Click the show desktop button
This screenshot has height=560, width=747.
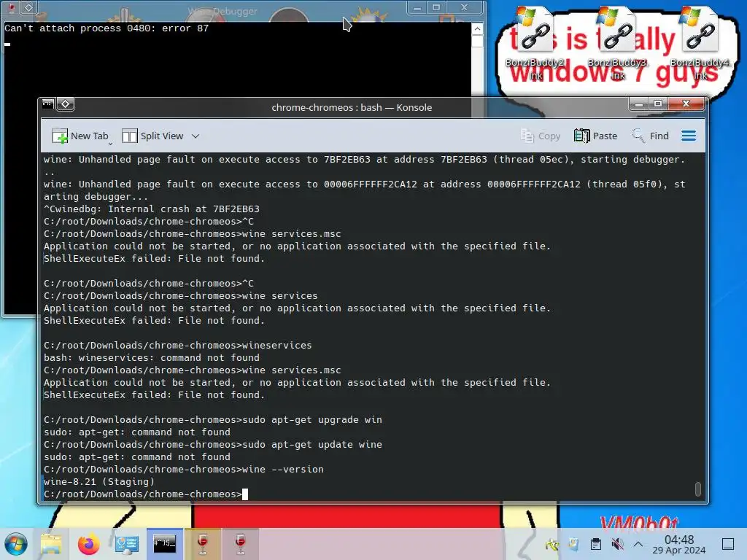[x=728, y=544]
